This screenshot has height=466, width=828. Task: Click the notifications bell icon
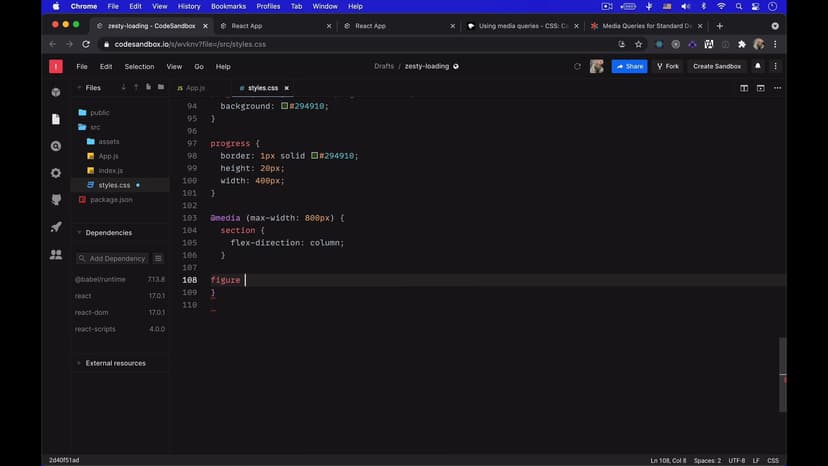point(758,66)
